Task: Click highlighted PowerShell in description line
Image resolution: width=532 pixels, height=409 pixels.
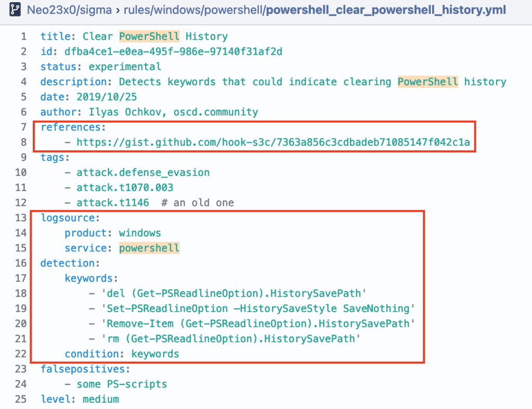Action: (427, 82)
